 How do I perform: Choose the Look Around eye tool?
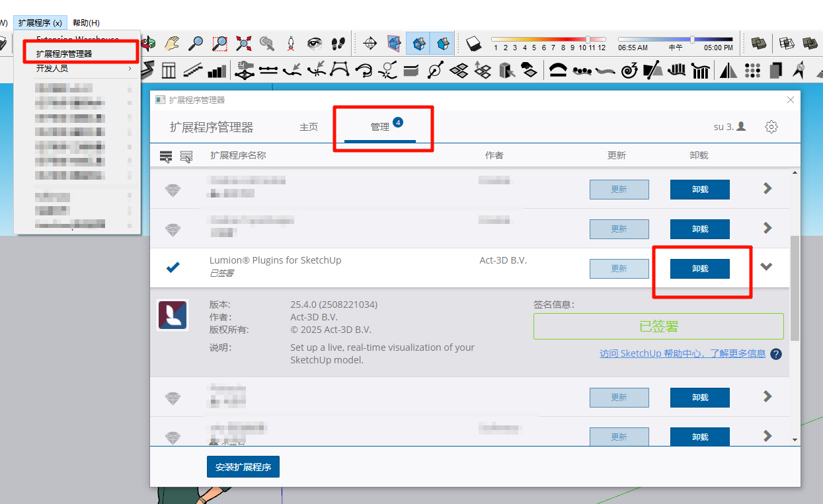[x=315, y=44]
